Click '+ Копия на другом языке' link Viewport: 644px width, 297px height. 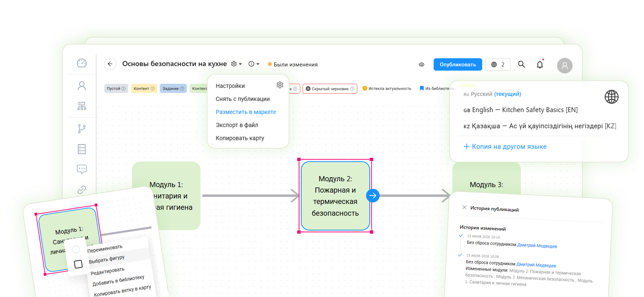(x=505, y=146)
